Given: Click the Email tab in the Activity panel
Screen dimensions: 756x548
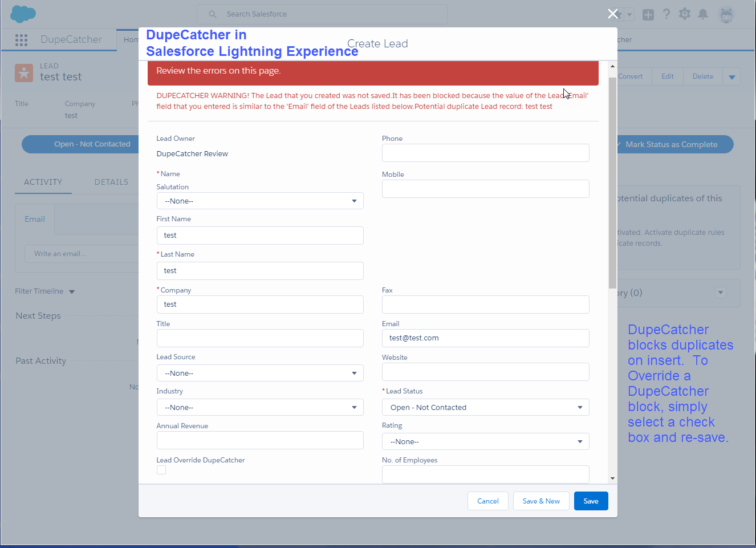Looking at the screenshot, I should pos(35,218).
